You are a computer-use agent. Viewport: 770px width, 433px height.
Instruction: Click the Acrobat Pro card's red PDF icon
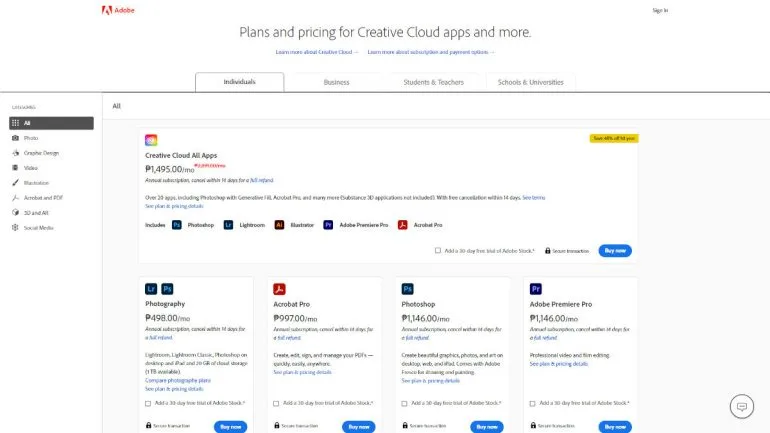click(x=279, y=289)
